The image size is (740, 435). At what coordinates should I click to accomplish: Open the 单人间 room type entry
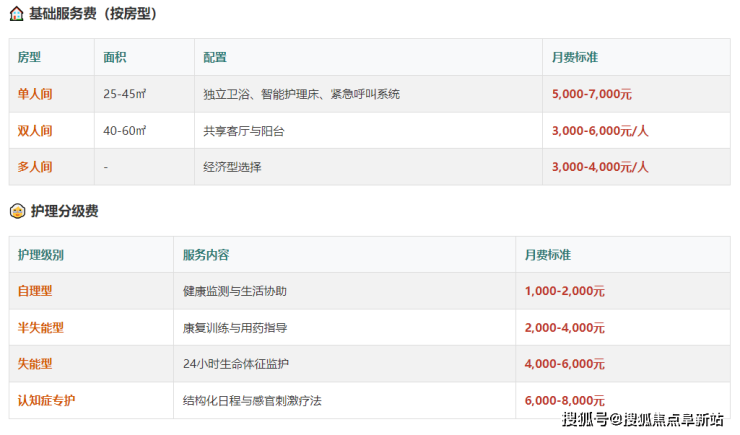(x=35, y=94)
